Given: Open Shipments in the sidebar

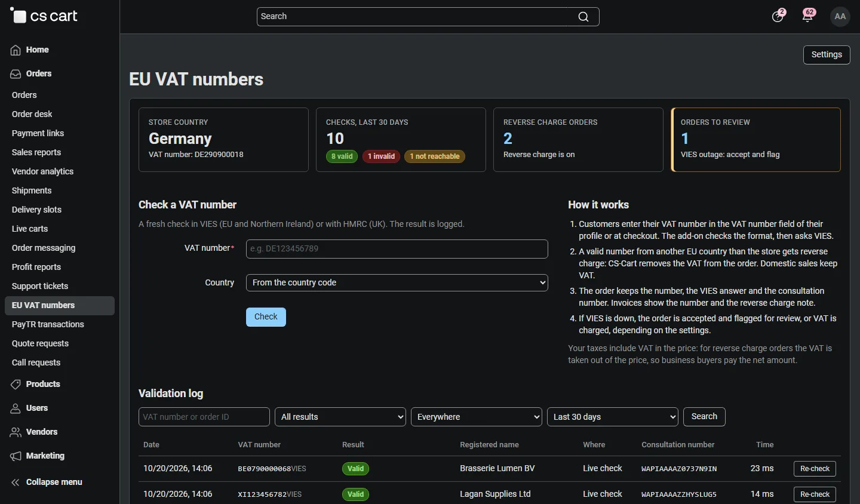Looking at the screenshot, I should [x=32, y=190].
